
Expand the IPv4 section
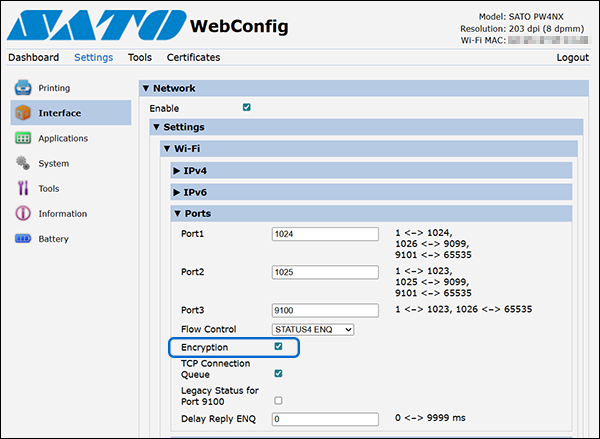371,170
